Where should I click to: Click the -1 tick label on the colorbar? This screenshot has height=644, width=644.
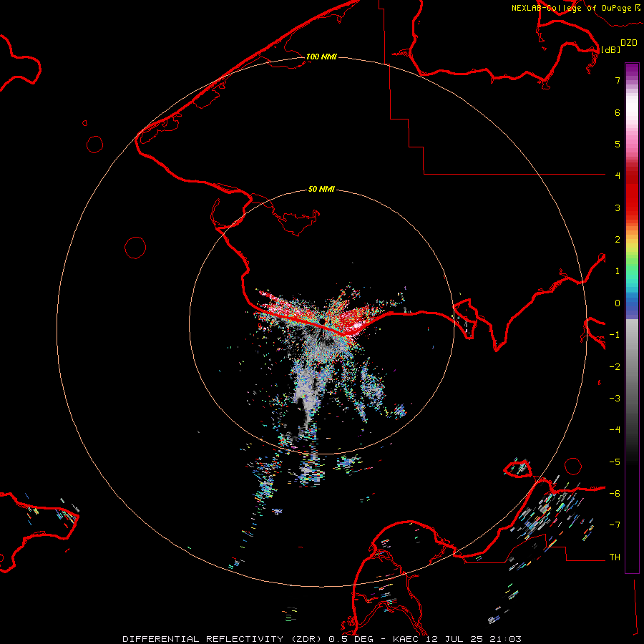(x=615, y=335)
